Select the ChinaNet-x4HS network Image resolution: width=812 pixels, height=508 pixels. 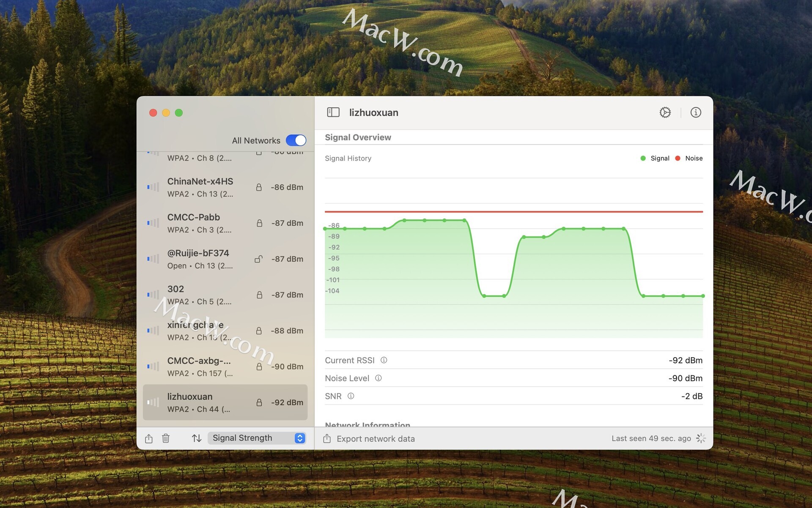click(x=225, y=187)
